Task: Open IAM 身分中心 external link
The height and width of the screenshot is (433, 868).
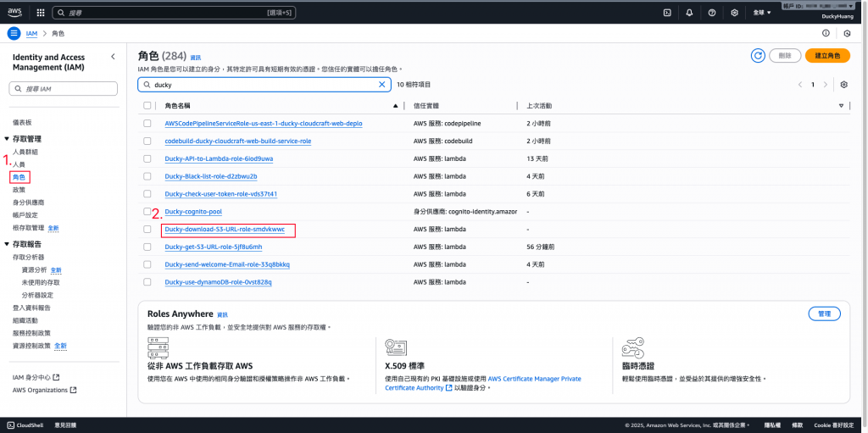Action: click(36, 377)
